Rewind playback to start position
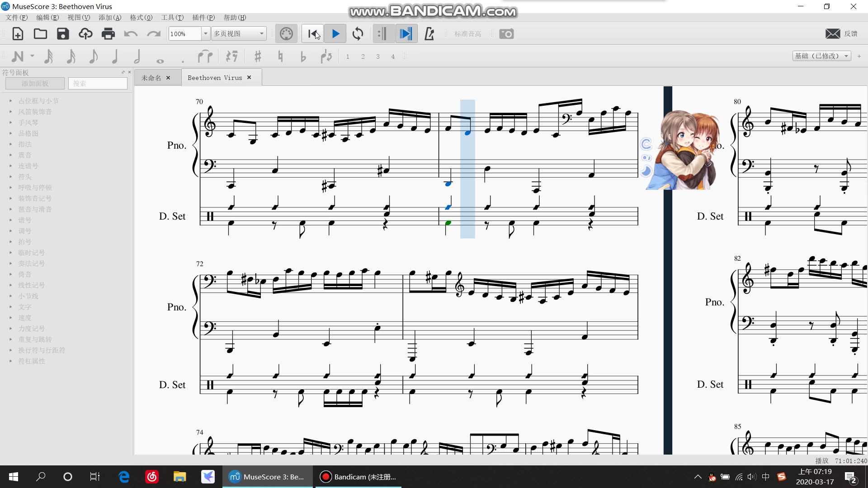868x488 pixels. click(312, 34)
